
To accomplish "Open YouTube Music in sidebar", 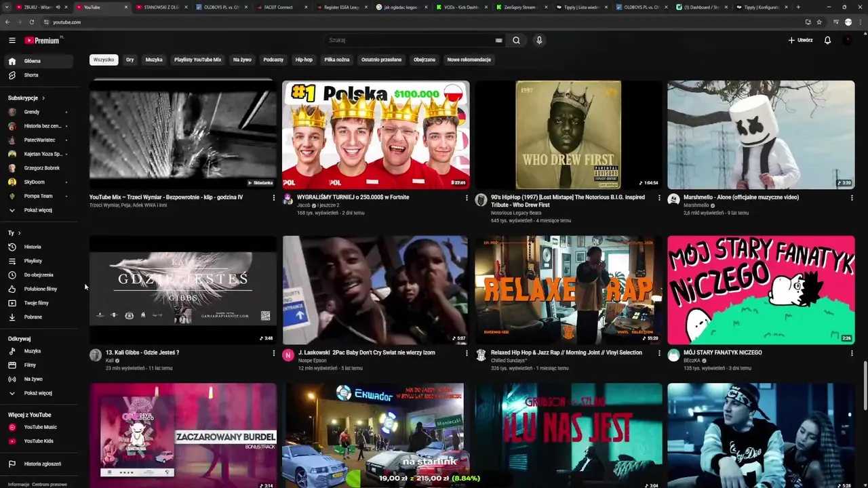I will (x=38, y=427).
